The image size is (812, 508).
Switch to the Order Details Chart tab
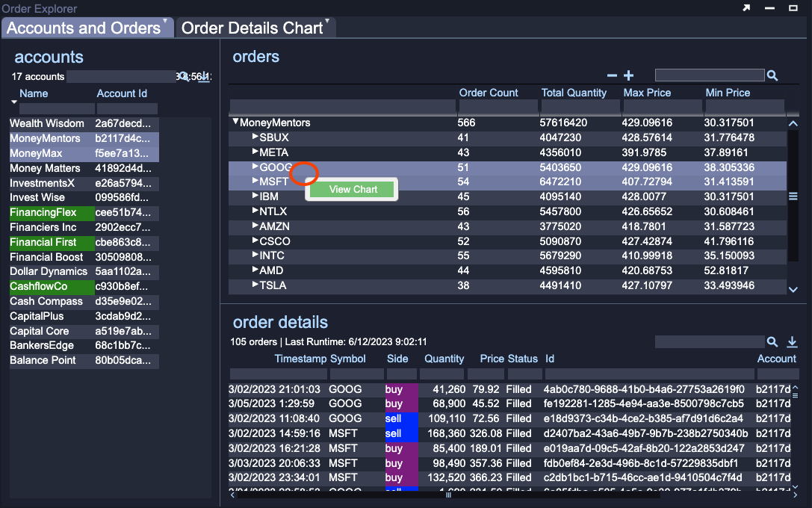[252, 28]
